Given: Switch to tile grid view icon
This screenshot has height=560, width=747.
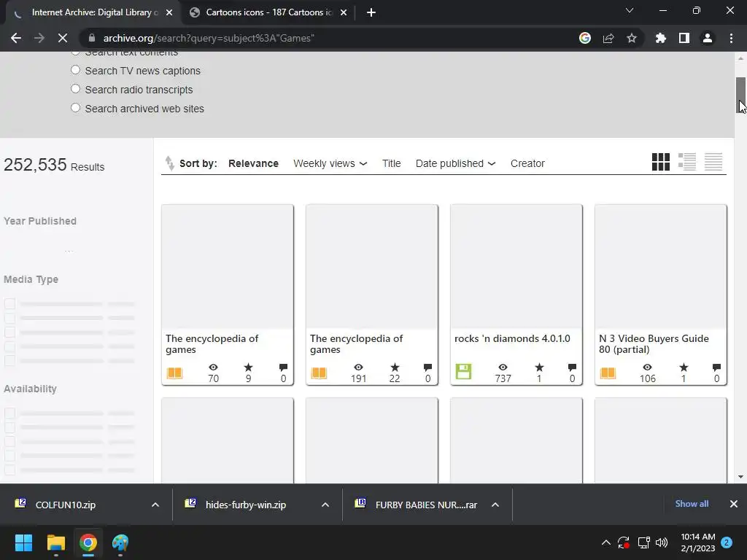Looking at the screenshot, I should click(x=660, y=162).
